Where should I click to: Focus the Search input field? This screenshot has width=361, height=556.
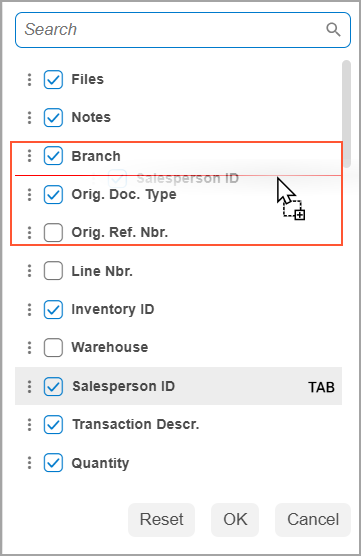174,30
